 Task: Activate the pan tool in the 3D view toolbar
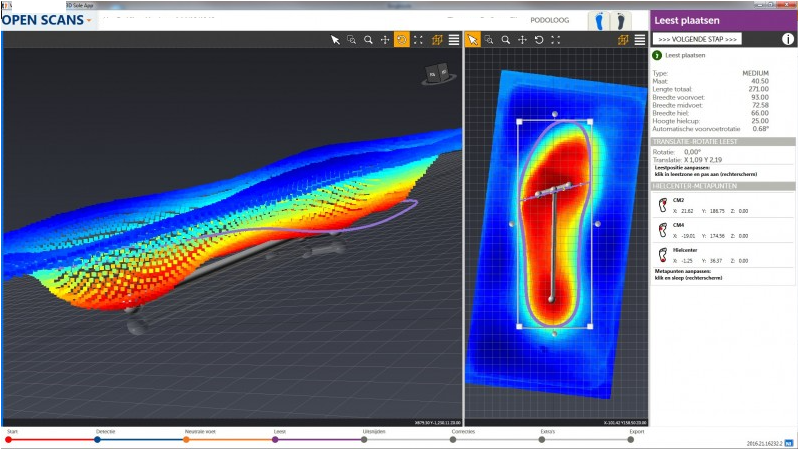tap(385, 40)
